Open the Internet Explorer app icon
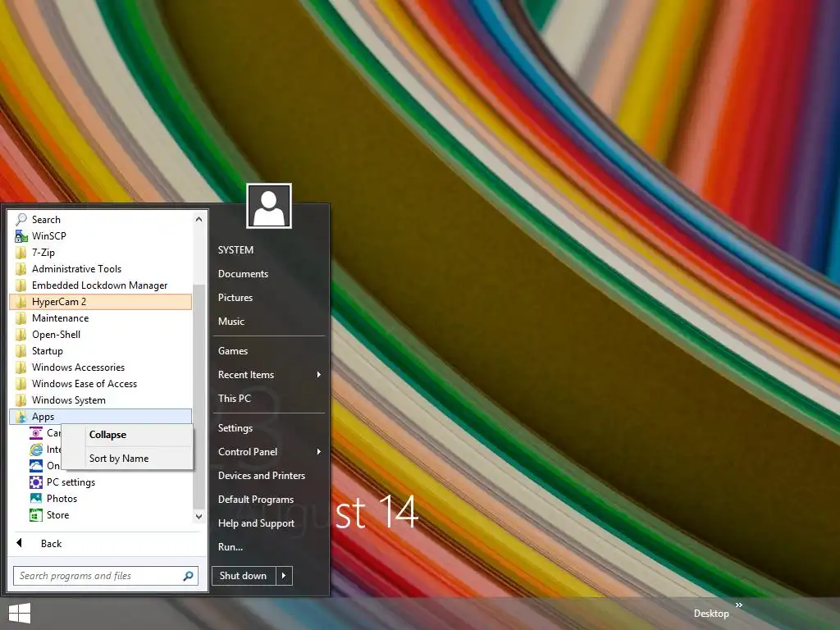This screenshot has height=630, width=840. (36, 450)
